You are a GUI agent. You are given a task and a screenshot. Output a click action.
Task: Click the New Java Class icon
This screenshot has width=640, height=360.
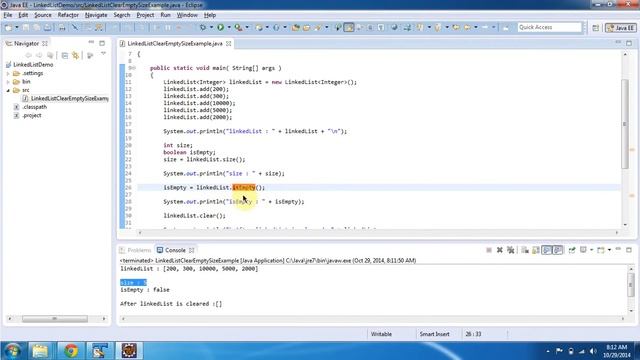[276, 27]
